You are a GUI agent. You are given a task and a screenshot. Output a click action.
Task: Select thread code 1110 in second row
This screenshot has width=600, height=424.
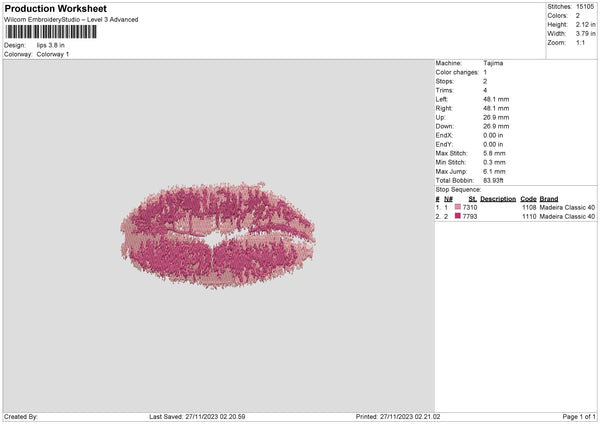528,216
